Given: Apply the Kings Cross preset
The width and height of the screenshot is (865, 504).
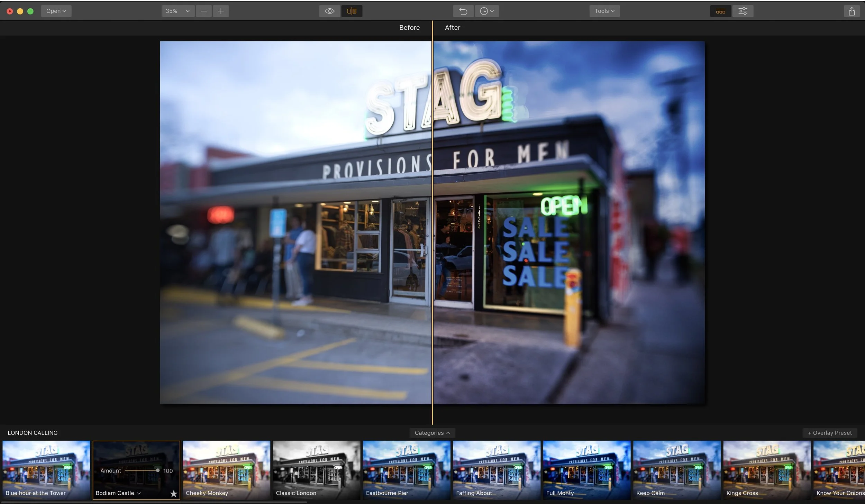Looking at the screenshot, I should [x=767, y=470].
